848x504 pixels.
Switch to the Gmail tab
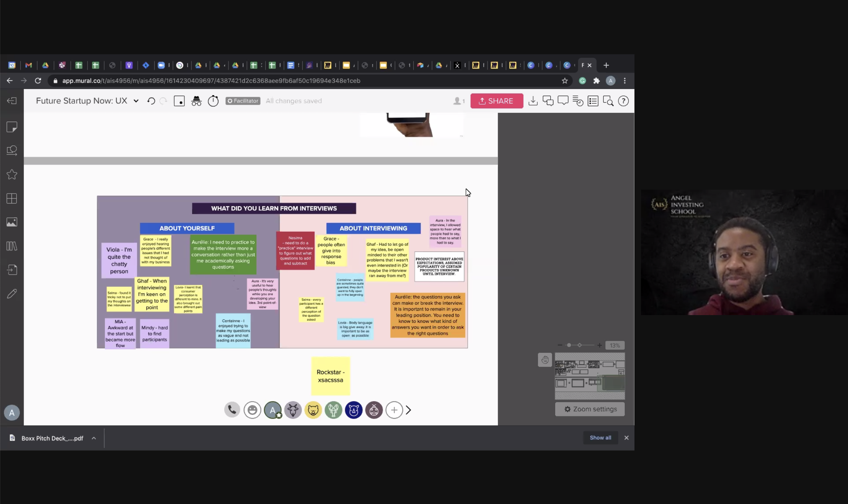29,65
